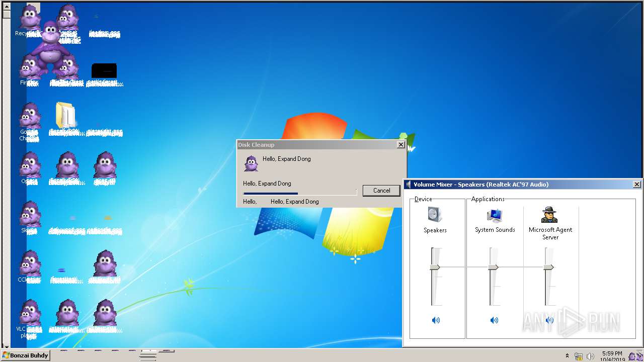Select the dailywood.png desktop file
This screenshot has height=362, width=644.
point(67,225)
